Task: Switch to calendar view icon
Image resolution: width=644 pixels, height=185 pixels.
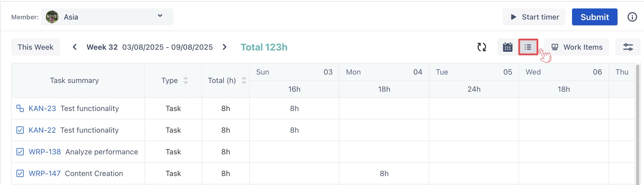Action: [507, 47]
